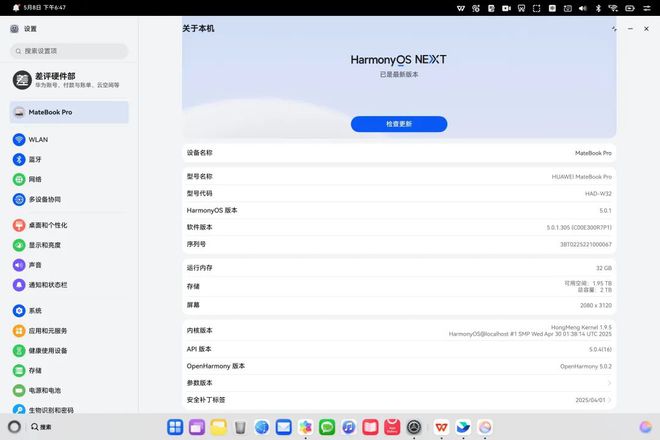Click the pin window icon near minimize
Viewport: 660px width, 440px height.
point(615,29)
